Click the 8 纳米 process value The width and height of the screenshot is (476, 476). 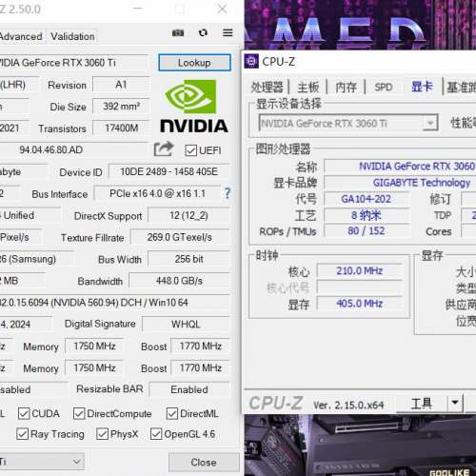coord(366,215)
